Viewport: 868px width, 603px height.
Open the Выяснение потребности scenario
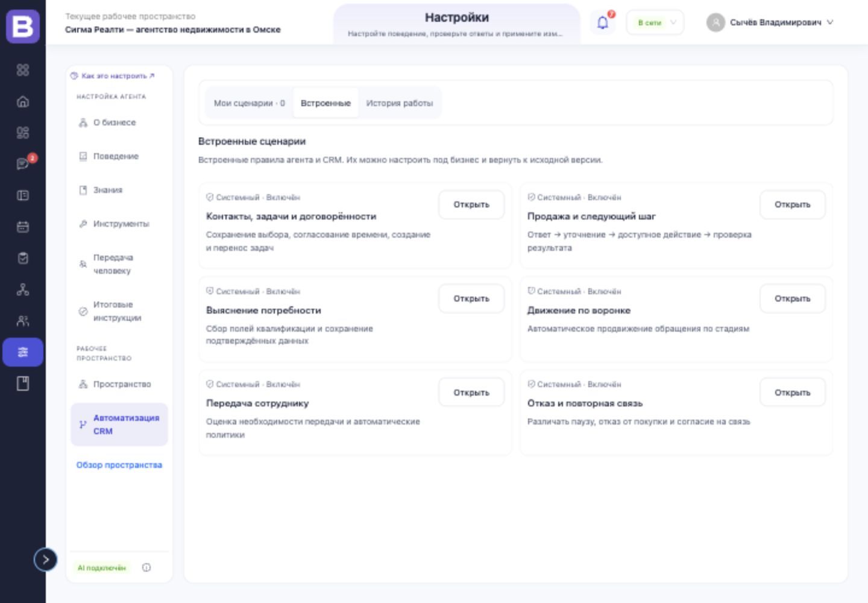coord(471,298)
